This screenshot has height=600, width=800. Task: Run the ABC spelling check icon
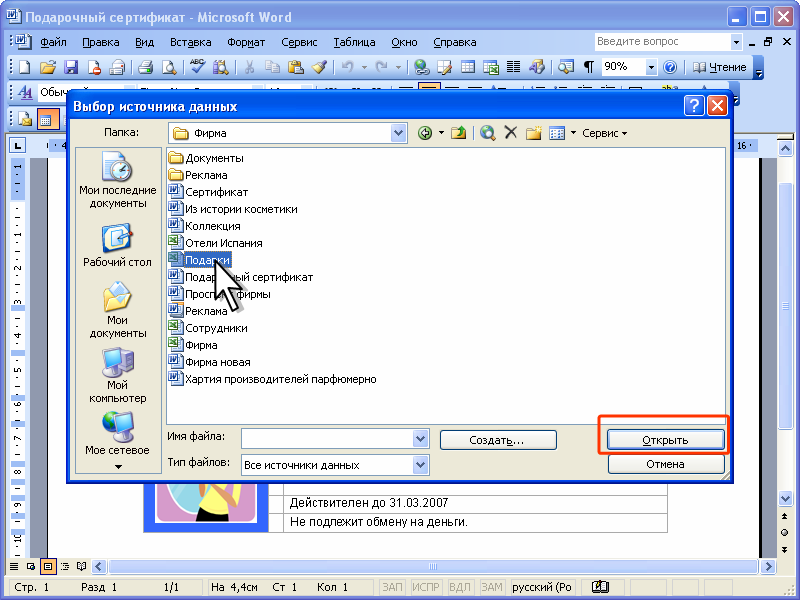click(197, 67)
